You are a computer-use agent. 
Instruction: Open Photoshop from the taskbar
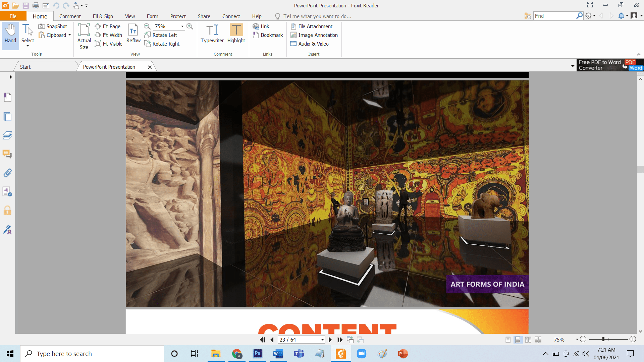(x=257, y=354)
